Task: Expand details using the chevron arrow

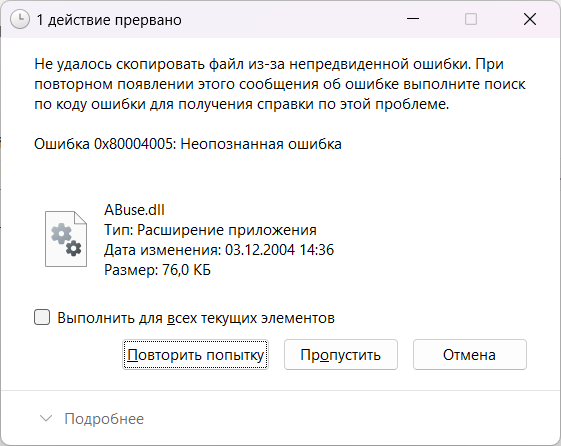Action: point(46,418)
